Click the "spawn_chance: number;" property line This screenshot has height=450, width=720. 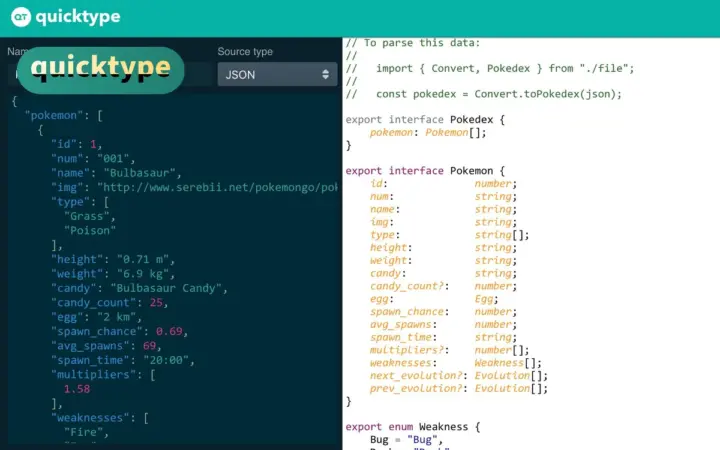coord(444,312)
